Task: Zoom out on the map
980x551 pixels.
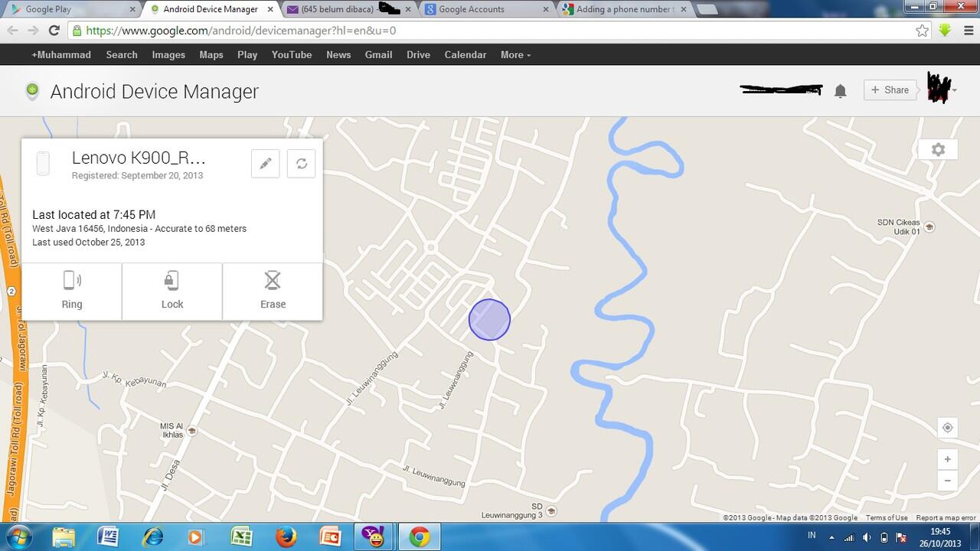Action: 948,481
